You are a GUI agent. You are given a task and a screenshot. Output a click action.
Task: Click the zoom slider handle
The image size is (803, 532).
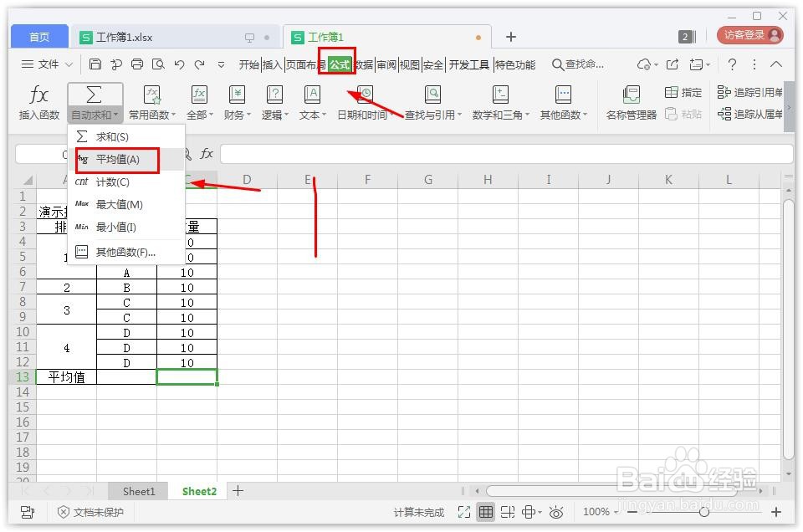704,512
